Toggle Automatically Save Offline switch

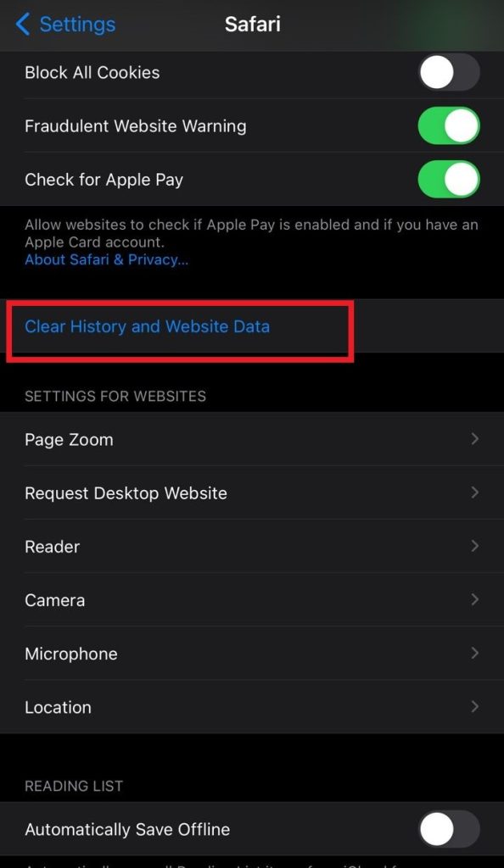pos(449,829)
